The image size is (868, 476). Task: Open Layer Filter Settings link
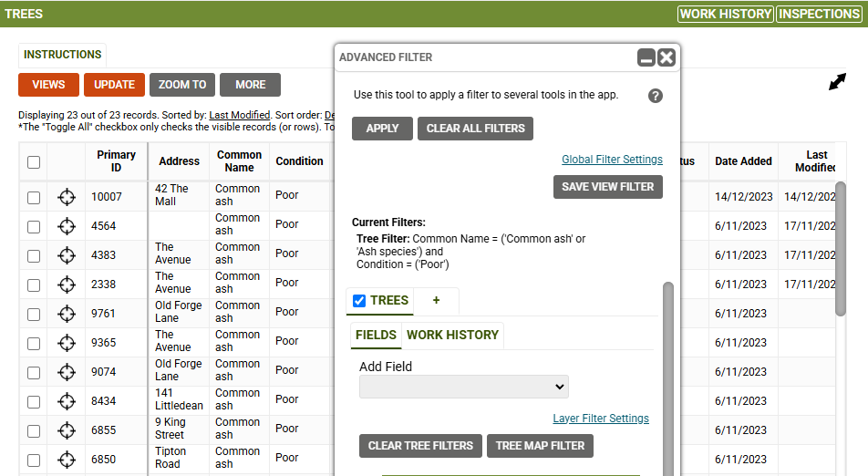click(x=601, y=419)
